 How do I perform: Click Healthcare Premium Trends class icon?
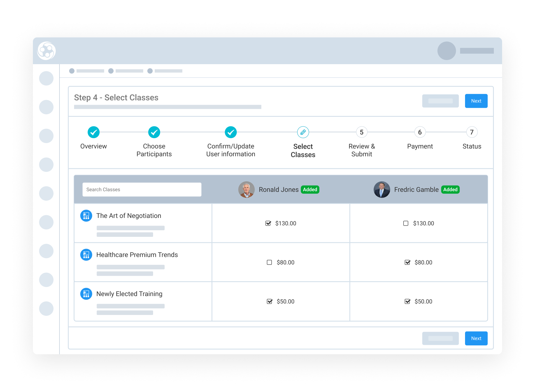coord(86,255)
